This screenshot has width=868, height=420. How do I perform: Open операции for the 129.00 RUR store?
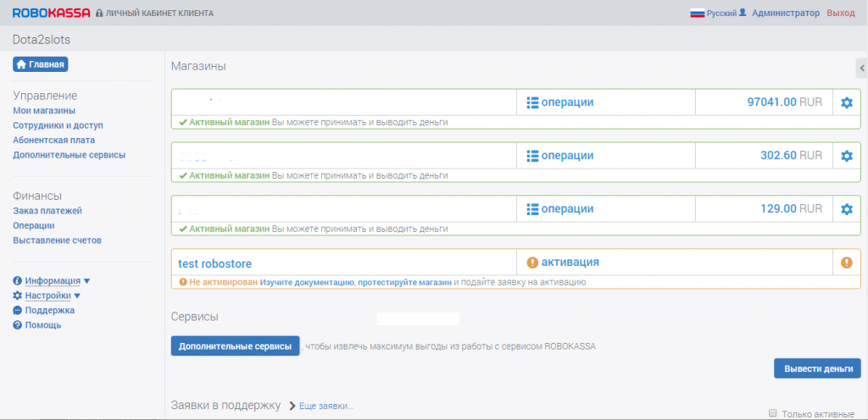coord(559,209)
